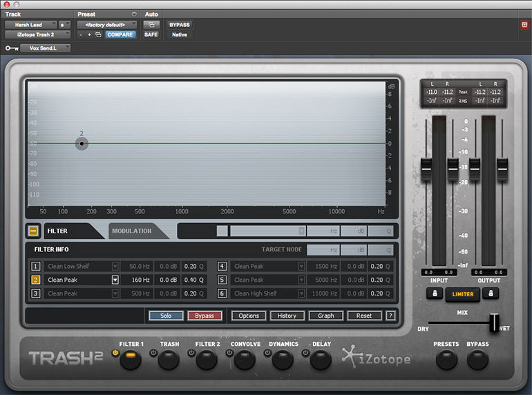Click the output link lock icon

[x=491, y=293]
